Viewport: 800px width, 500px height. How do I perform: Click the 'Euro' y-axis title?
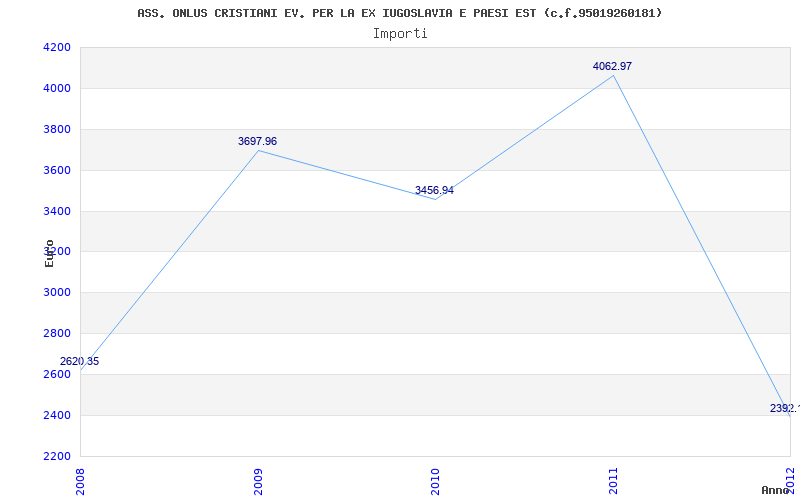49,253
